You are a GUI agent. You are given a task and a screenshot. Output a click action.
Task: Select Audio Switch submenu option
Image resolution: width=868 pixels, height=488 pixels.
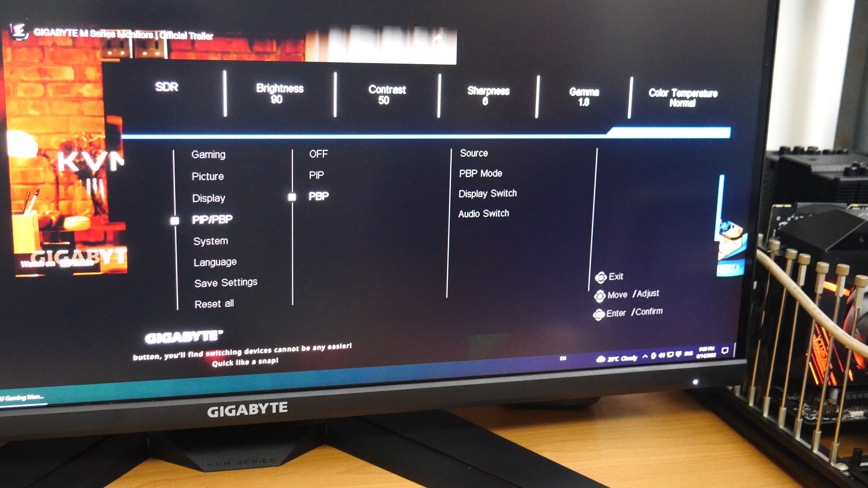coord(484,213)
